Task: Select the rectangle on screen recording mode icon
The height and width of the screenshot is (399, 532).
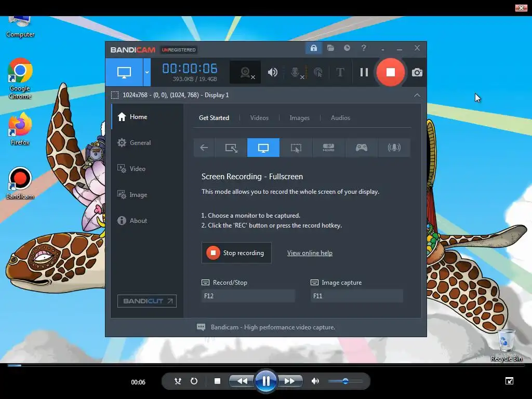Action: (x=231, y=148)
